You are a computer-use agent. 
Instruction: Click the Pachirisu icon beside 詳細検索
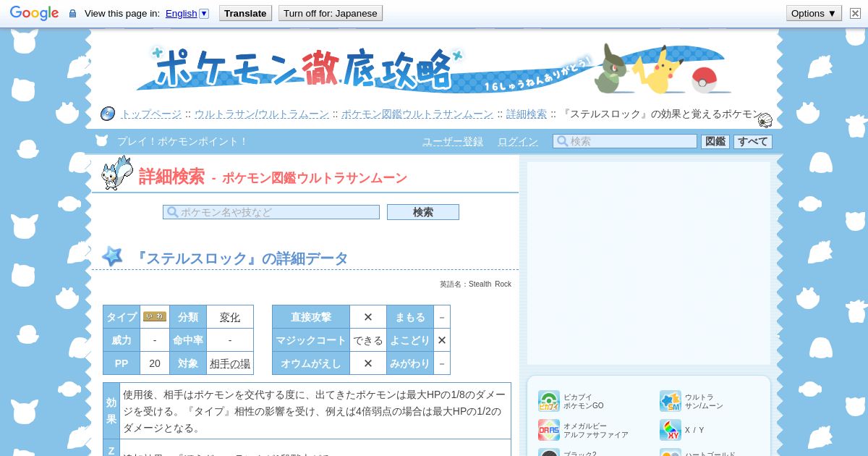coord(117,173)
